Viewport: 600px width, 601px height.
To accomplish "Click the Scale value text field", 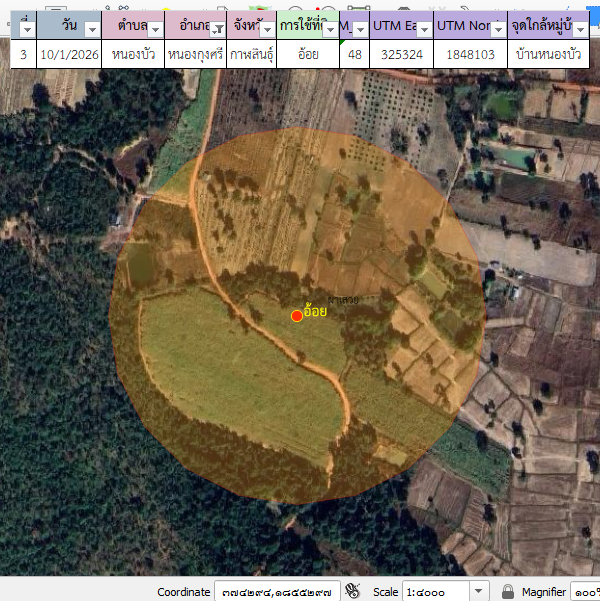I will [434, 592].
